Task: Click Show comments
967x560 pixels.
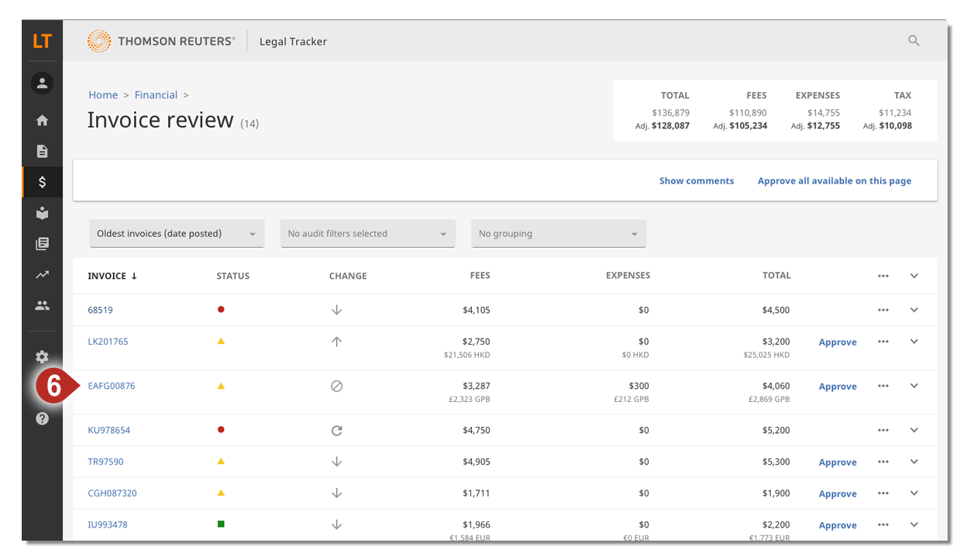Action: pyautogui.click(x=697, y=180)
